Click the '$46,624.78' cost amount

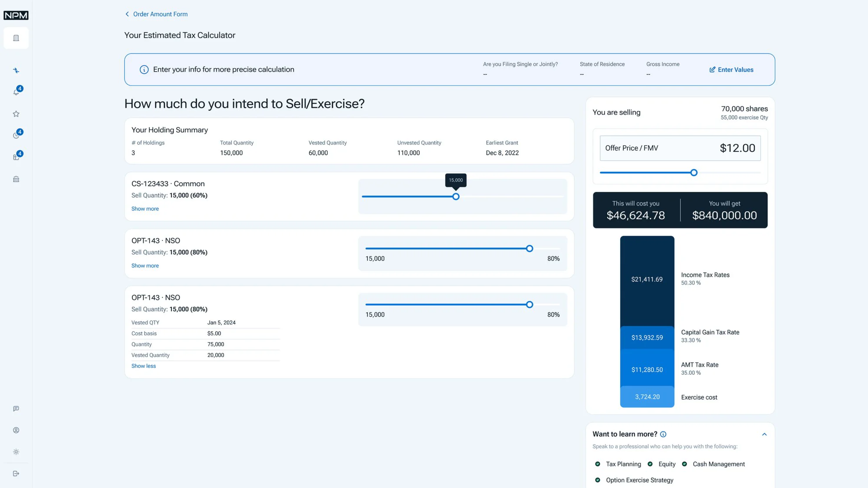coord(635,215)
